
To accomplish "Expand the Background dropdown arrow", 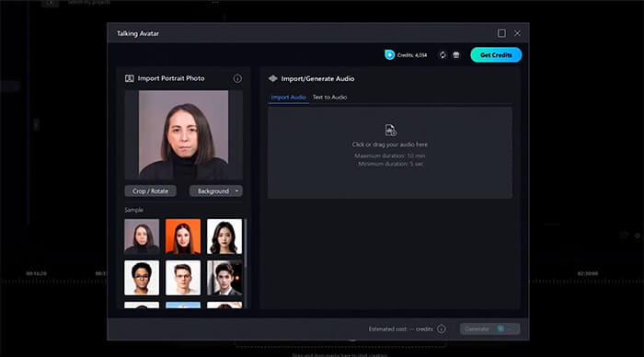I will point(236,191).
